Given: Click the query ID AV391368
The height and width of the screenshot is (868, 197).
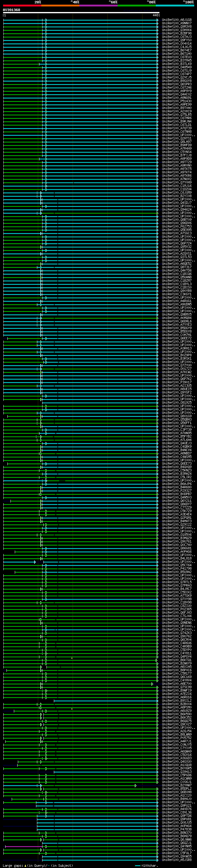Looking at the screenshot, I should point(11,10).
